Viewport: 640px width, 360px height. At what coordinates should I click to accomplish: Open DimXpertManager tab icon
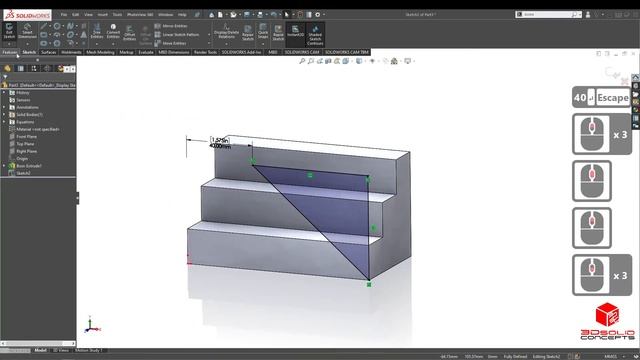pos(47,69)
